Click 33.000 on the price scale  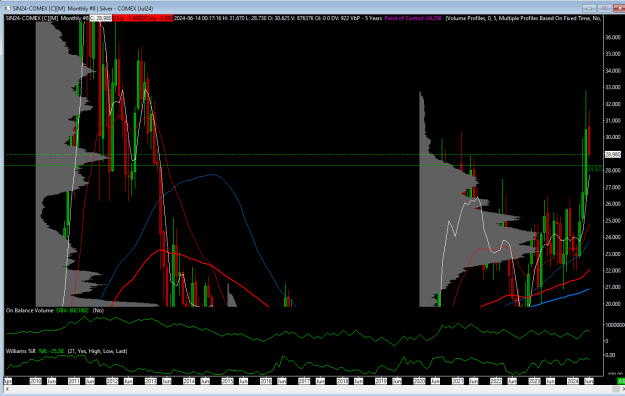[613, 87]
